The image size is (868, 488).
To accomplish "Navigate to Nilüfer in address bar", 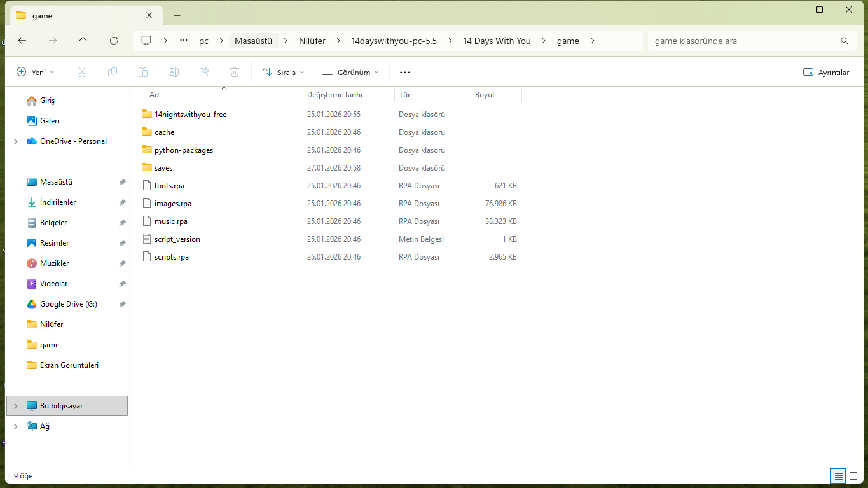I will (x=312, y=41).
